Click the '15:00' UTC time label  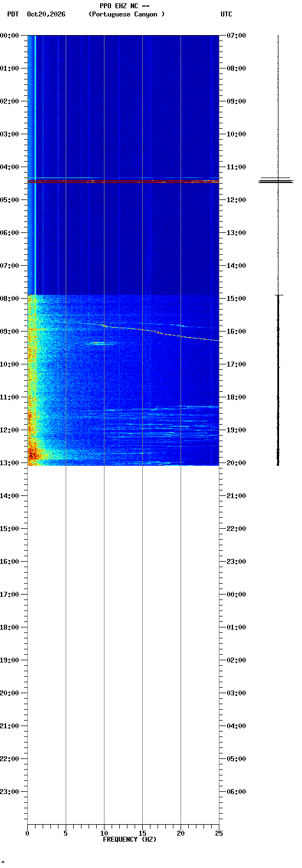pos(236,299)
